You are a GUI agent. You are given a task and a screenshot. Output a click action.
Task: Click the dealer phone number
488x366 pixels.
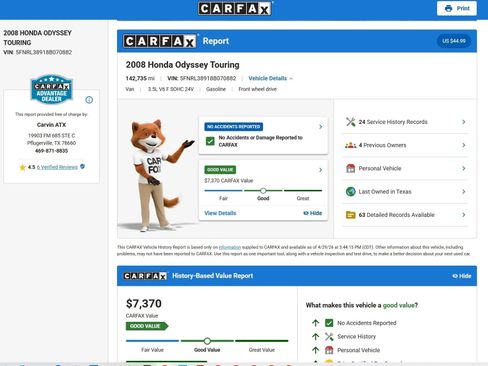51,151
